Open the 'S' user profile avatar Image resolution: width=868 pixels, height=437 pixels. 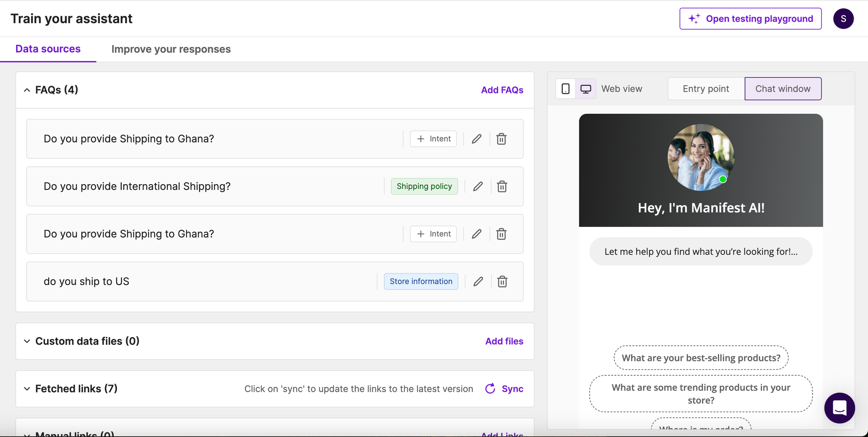click(843, 19)
